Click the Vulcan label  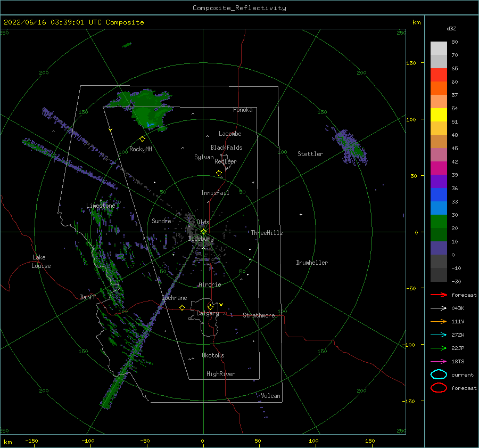tap(270, 396)
